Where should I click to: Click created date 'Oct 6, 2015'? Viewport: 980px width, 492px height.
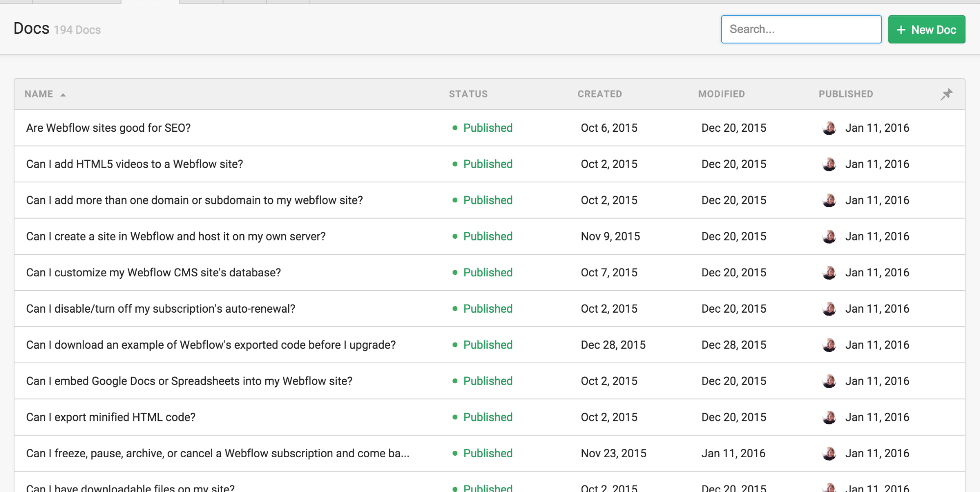609,128
